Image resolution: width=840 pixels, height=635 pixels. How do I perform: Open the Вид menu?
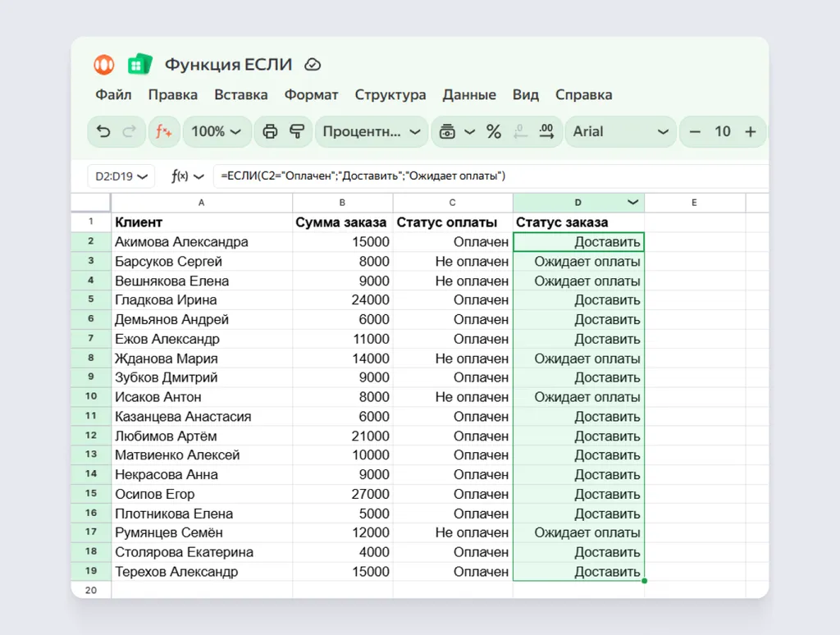526,95
